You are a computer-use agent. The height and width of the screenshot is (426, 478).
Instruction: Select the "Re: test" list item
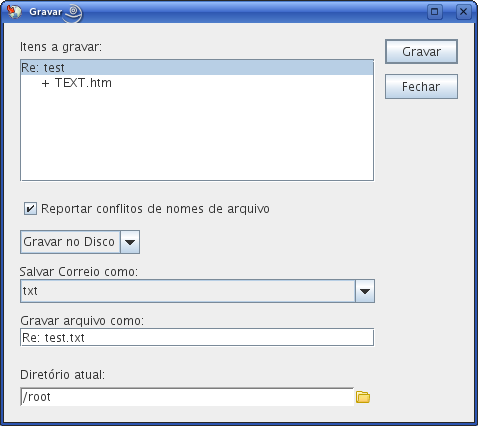pyautogui.click(x=197, y=68)
